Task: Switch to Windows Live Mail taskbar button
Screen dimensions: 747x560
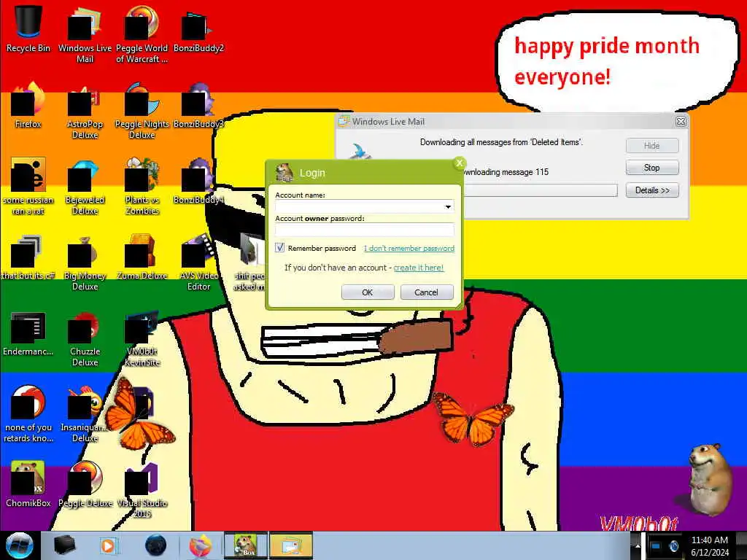Action: click(291, 545)
